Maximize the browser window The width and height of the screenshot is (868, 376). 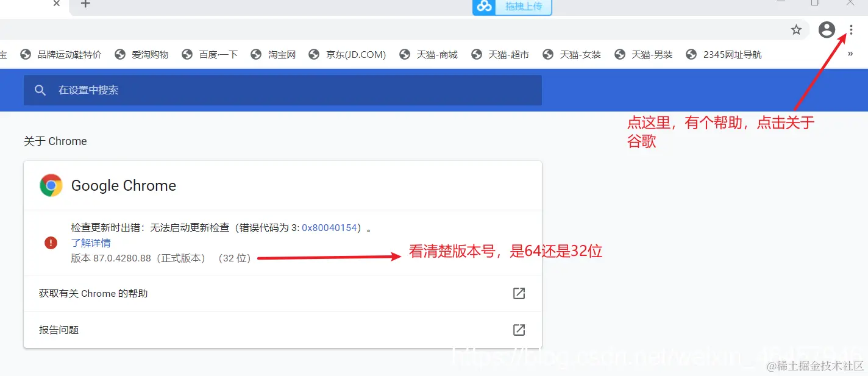click(815, 3)
